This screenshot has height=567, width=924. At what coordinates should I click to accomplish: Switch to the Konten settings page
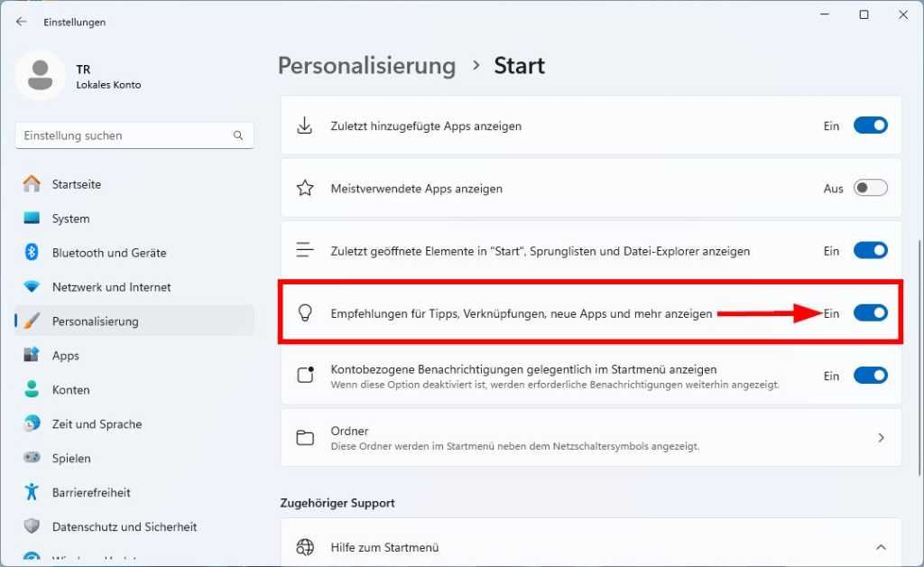pos(72,389)
